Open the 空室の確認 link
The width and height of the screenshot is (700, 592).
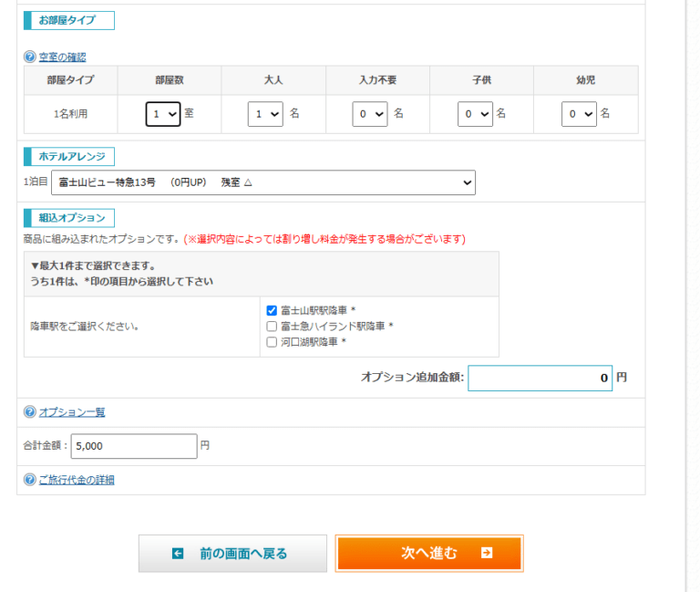click(62, 57)
